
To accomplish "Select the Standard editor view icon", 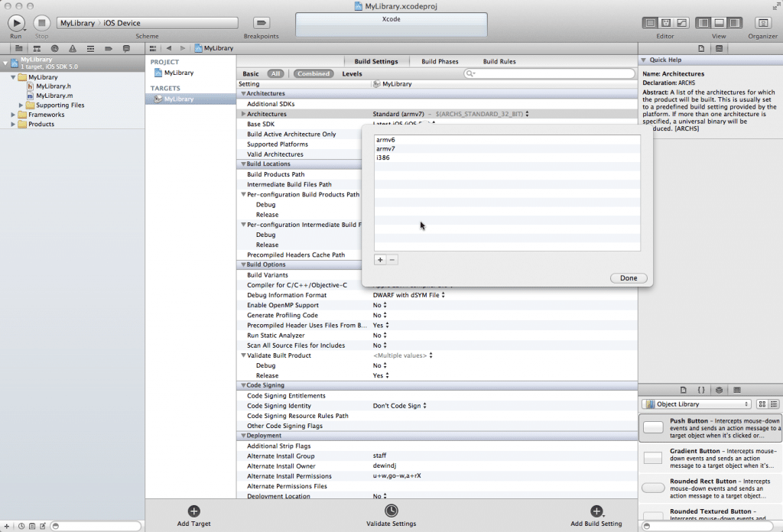I will pos(650,23).
